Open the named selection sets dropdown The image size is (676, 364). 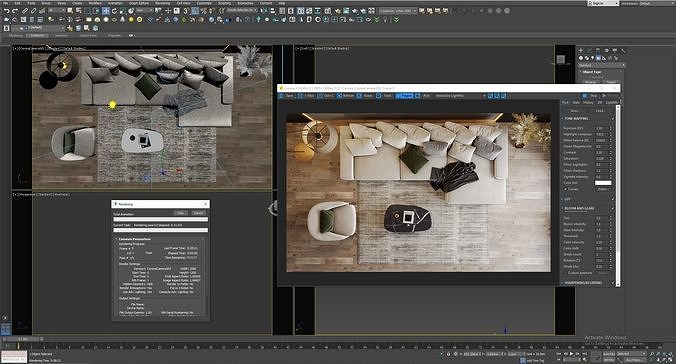tap(241, 10)
